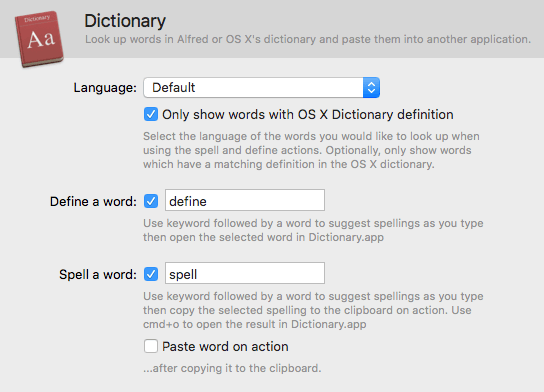The width and height of the screenshot is (544, 392).
Task: Click the Language: label
Action: (x=105, y=87)
